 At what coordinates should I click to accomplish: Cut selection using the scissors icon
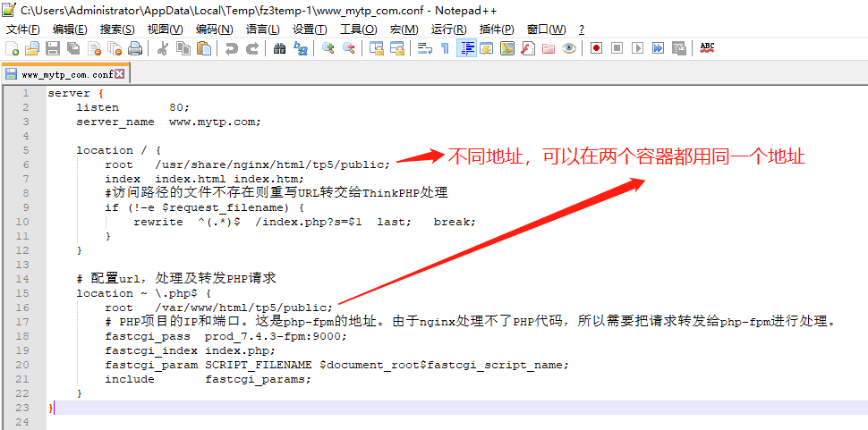pyautogui.click(x=162, y=48)
